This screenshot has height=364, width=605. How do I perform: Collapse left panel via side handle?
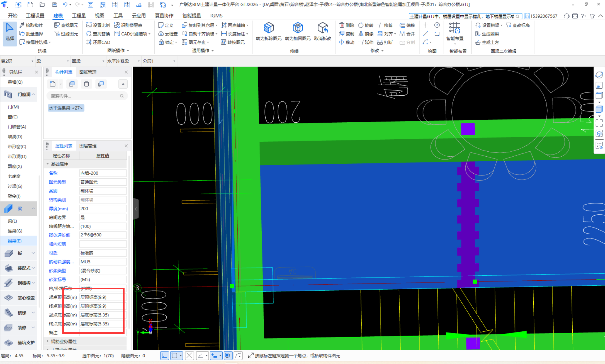[136, 209]
